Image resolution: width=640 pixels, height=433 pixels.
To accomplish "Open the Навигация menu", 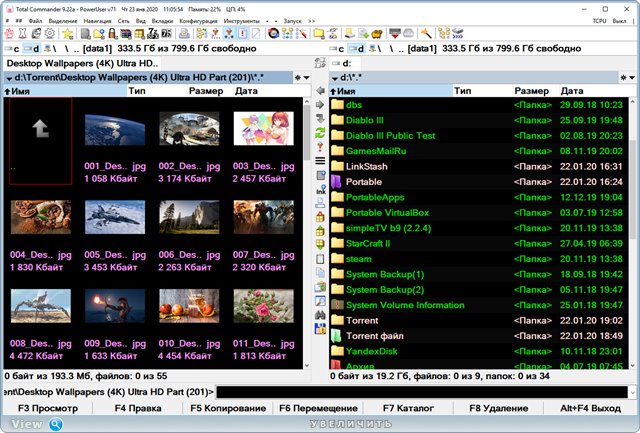I will (x=97, y=21).
